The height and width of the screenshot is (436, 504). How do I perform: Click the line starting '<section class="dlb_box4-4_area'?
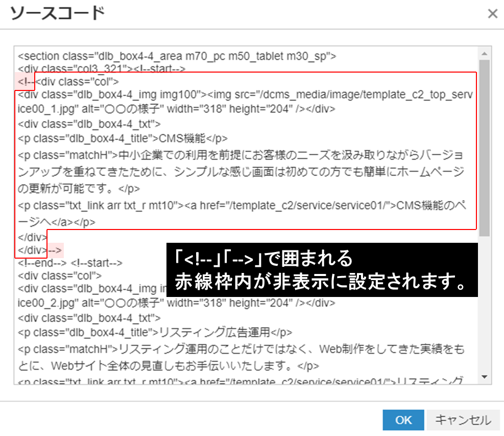pos(177,56)
